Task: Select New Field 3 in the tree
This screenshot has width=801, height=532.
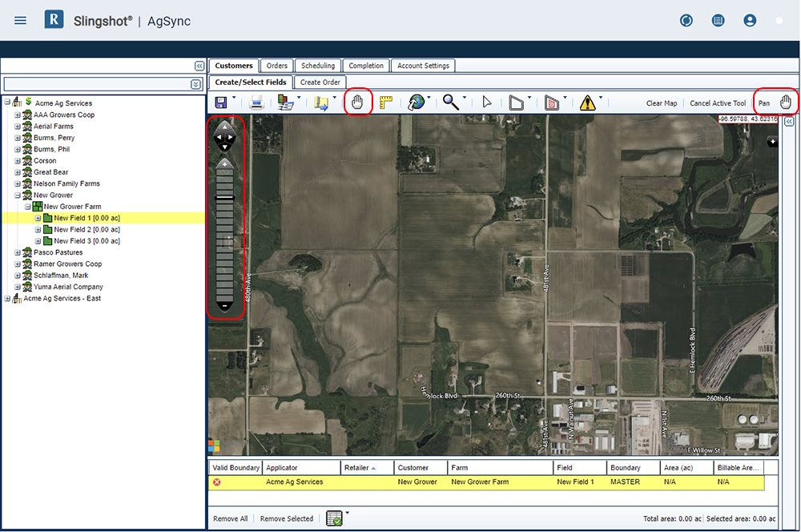Action: [x=87, y=241]
